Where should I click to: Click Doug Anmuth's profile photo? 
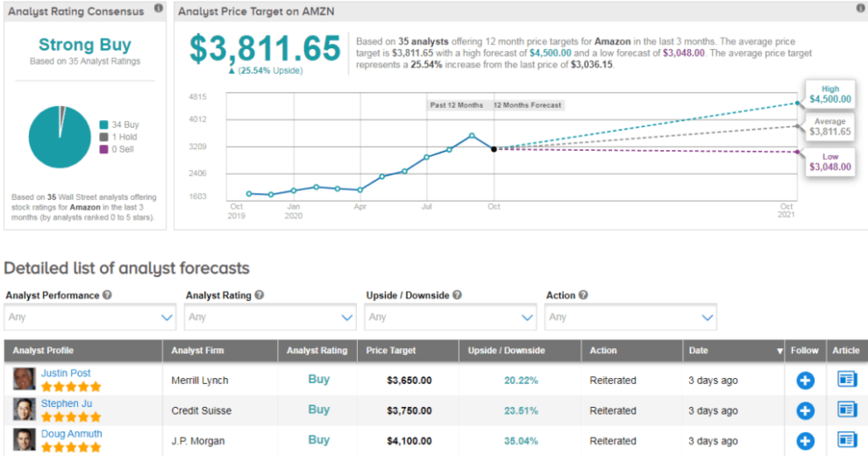tap(25, 440)
